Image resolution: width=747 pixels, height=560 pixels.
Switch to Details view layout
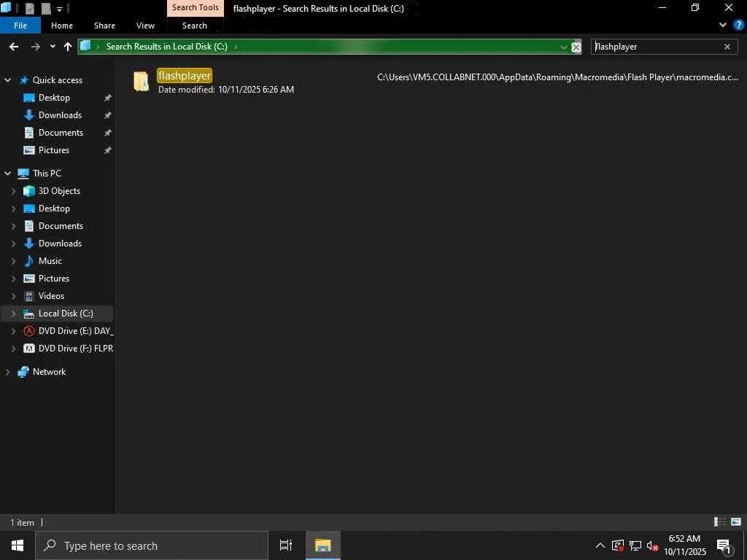tap(720, 522)
